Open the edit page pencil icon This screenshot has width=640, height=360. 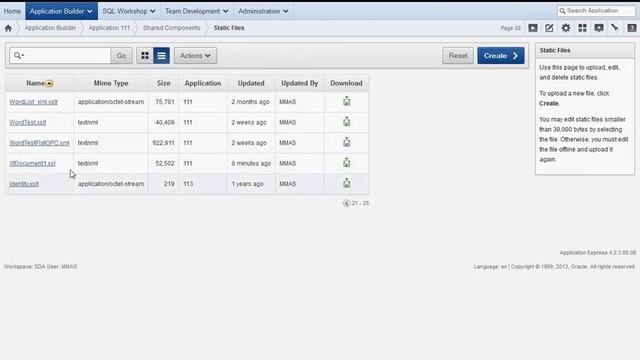(549, 28)
